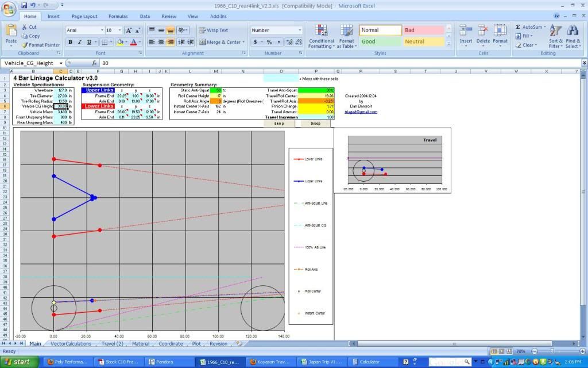Screen dimensions: 588x368
Task: Toggle Italic formatting
Action: [x=79, y=42]
